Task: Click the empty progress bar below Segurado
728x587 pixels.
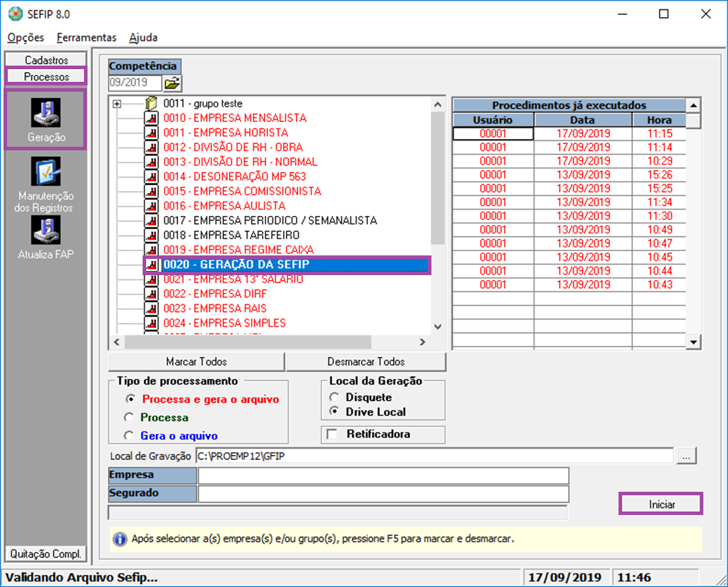Action: click(338, 513)
